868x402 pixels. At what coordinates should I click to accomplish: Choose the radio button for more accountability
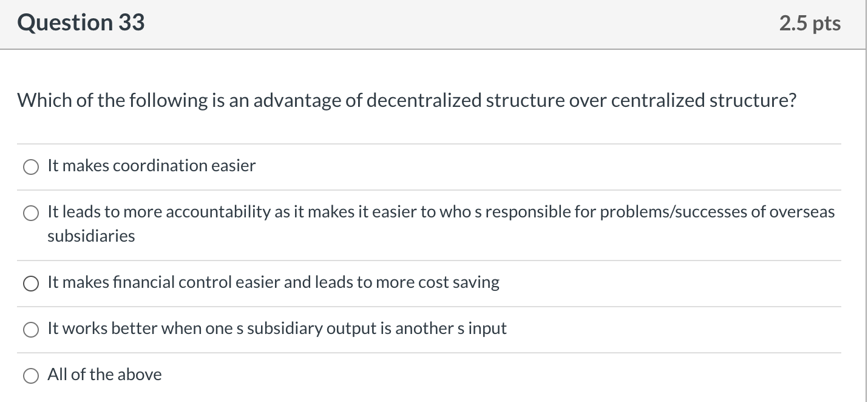[x=31, y=213]
